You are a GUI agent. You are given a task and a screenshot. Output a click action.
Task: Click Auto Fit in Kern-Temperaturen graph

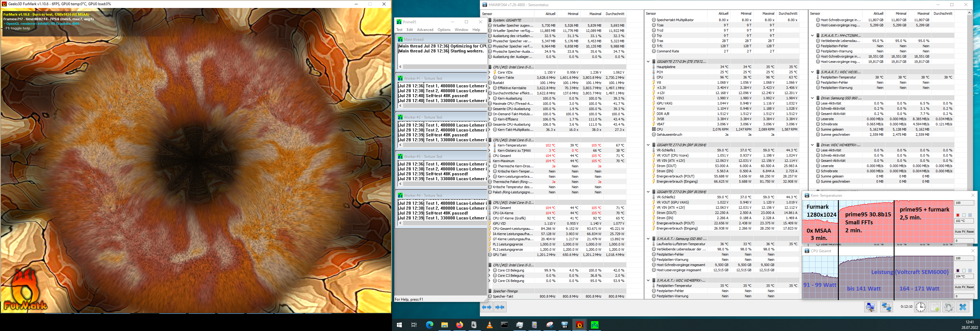[959, 232]
